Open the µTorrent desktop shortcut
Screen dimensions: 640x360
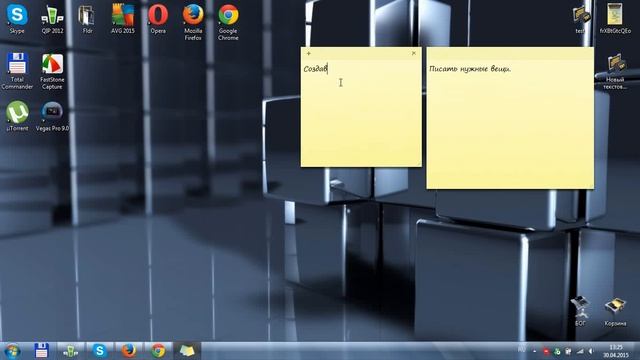pyautogui.click(x=17, y=116)
